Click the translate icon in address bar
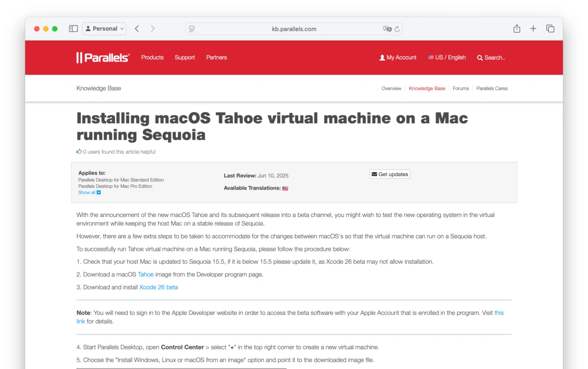The height and width of the screenshot is (369, 588). 387,29
